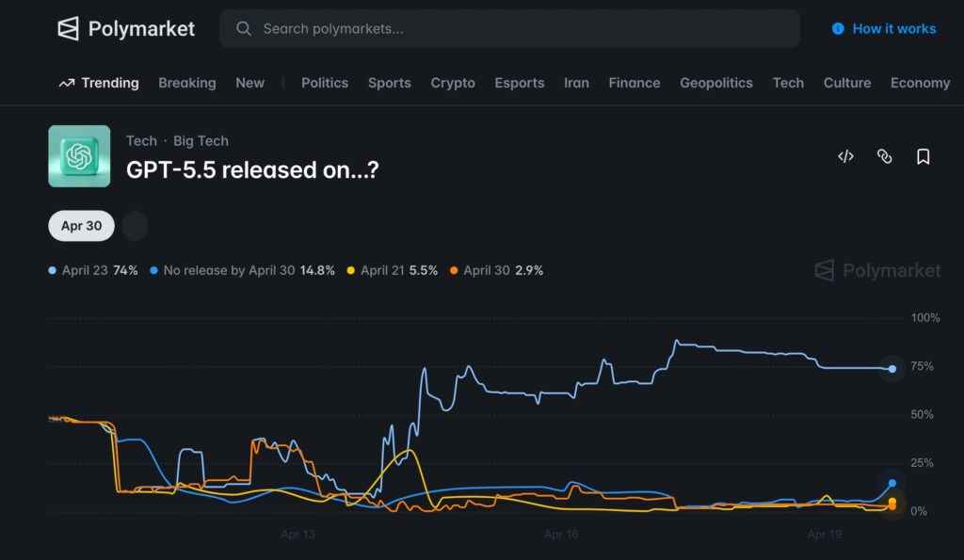
Task: Click the search magnifier icon
Action: [243, 29]
